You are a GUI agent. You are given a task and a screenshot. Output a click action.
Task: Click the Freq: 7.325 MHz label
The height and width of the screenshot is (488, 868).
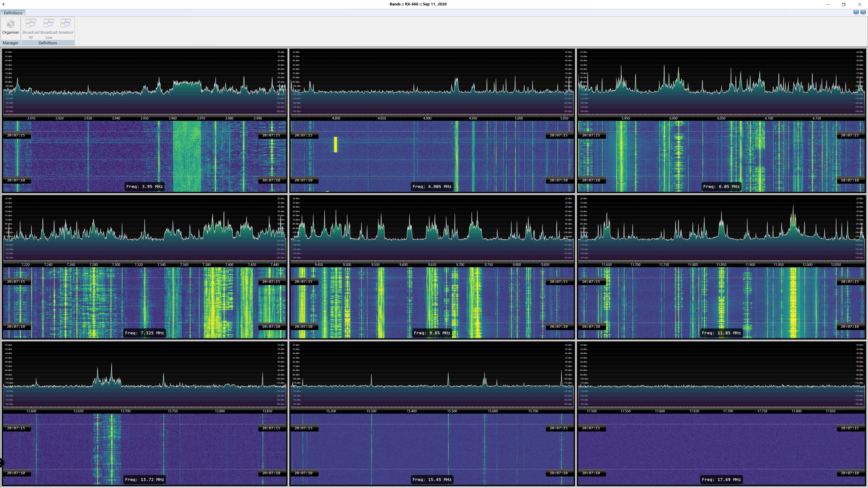pos(144,333)
